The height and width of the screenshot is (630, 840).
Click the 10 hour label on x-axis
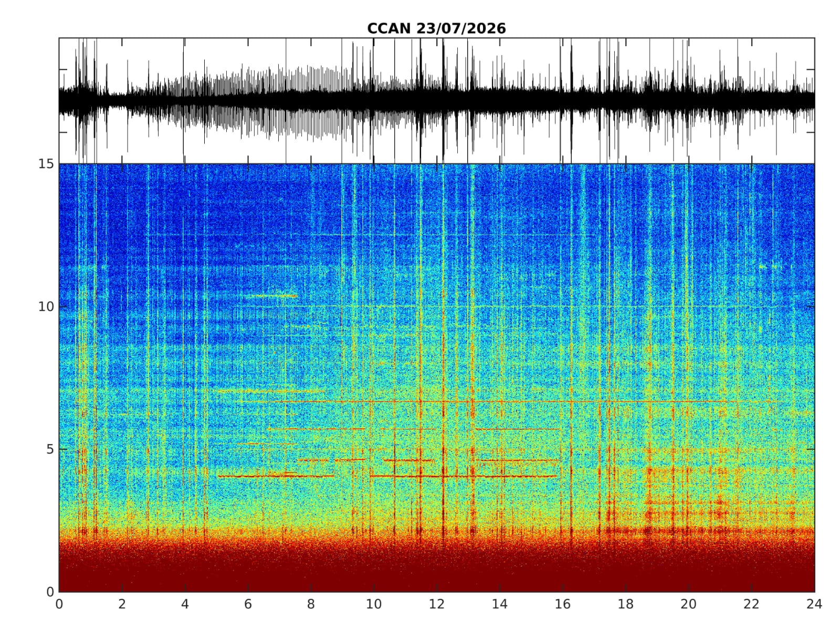[374, 604]
